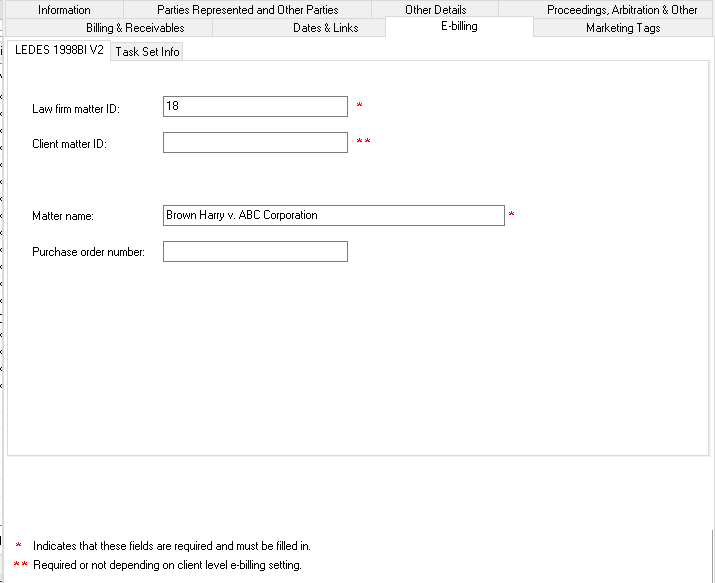Image resolution: width=715 pixels, height=583 pixels.
Task: Click the 'Matter name:' label
Action: pyautogui.click(x=63, y=216)
